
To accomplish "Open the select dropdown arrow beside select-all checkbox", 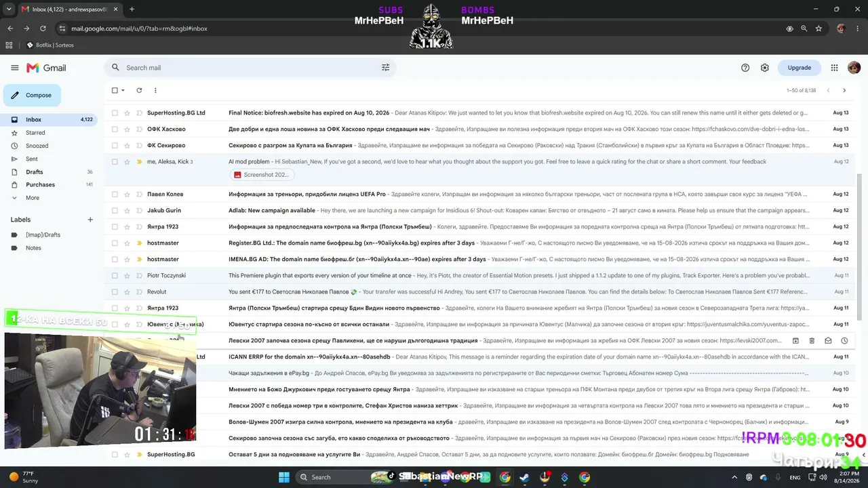I will pyautogui.click(x=123, y=90).
